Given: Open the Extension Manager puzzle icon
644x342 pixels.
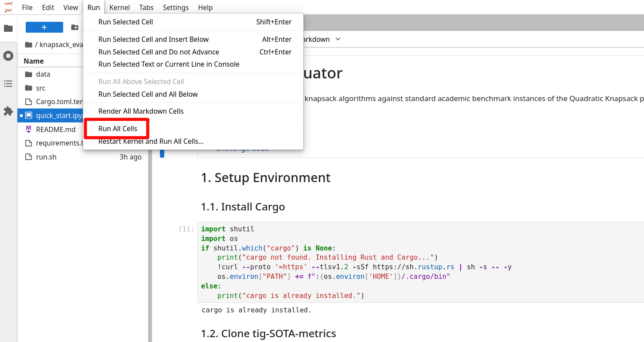Looking at the screenshot, I should (x=8, y=111).
